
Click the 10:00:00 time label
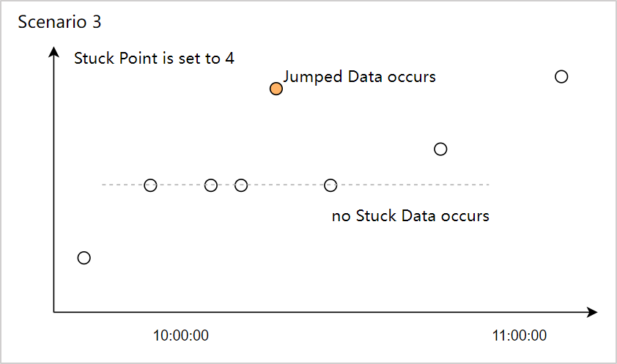pyautogui.click(x=181, y=336)
